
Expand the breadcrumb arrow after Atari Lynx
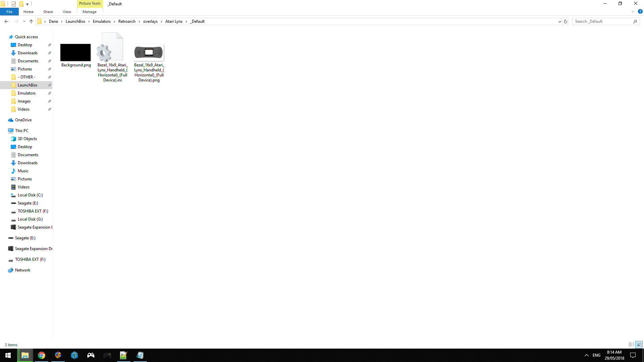tap(186, 21)
